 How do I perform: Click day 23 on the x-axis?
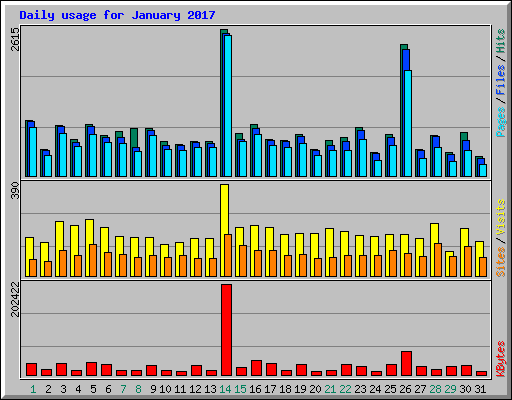coord(360,389)
